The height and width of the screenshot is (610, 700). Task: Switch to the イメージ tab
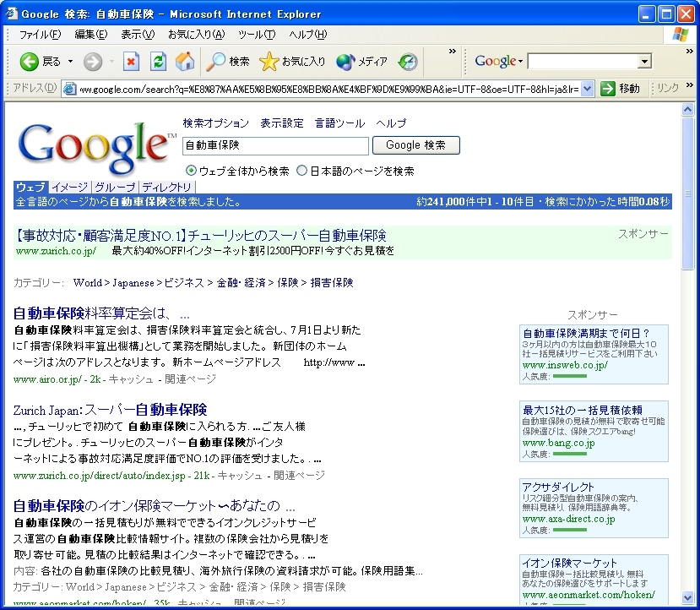[x=69, y=187]
